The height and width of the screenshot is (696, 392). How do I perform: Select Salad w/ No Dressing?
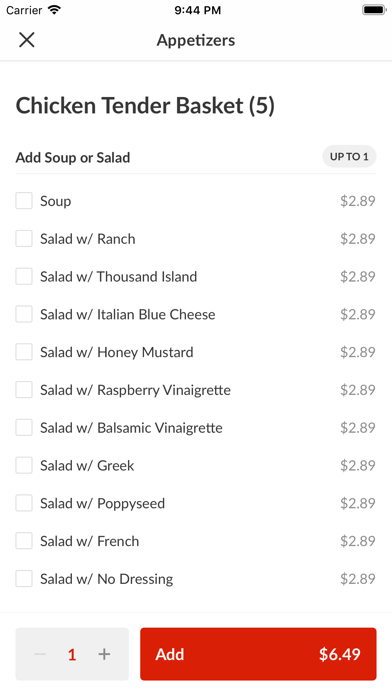24,578
